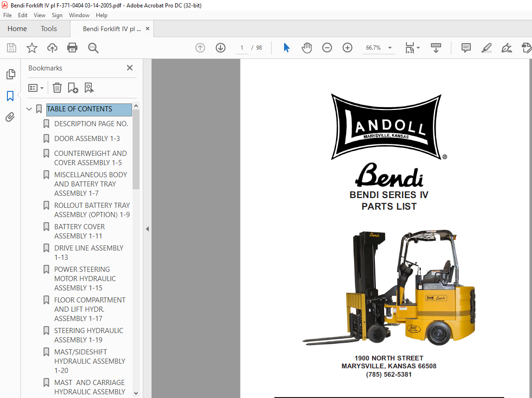Viewport: 532px width, 398px height.
Task: Switch to the Home tab
Action: click(x=17, y=29)
